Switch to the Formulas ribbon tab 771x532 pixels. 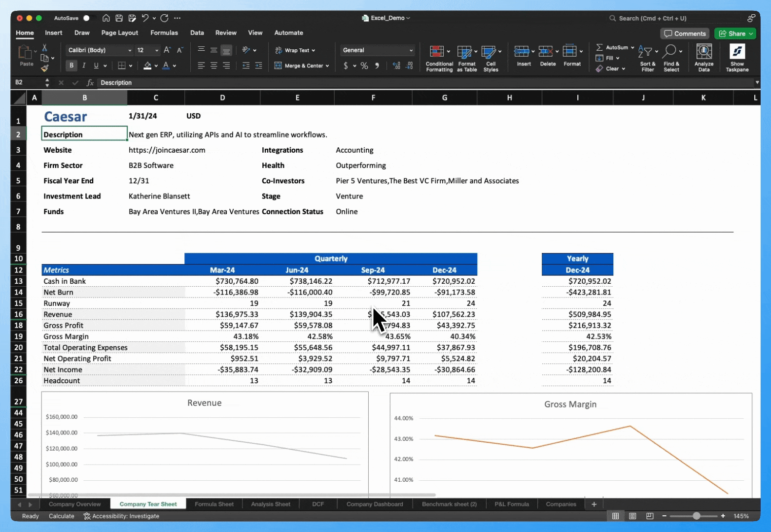point(164,33)
